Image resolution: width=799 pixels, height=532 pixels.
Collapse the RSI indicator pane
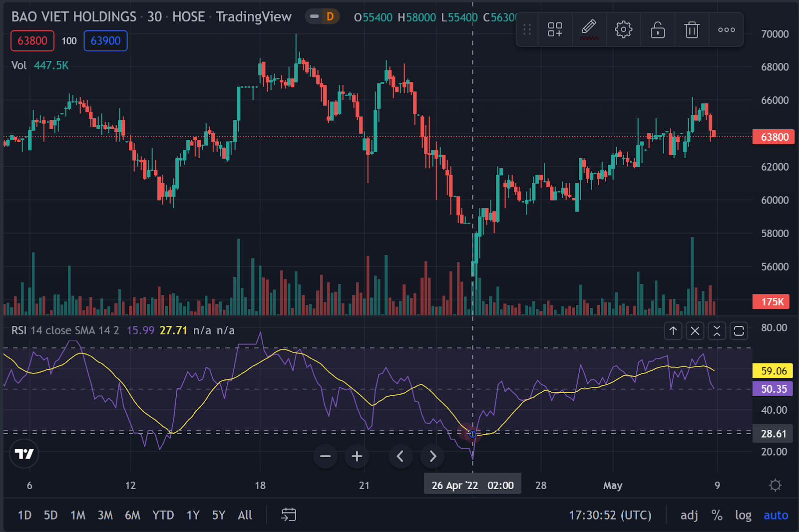click(717, 330)
